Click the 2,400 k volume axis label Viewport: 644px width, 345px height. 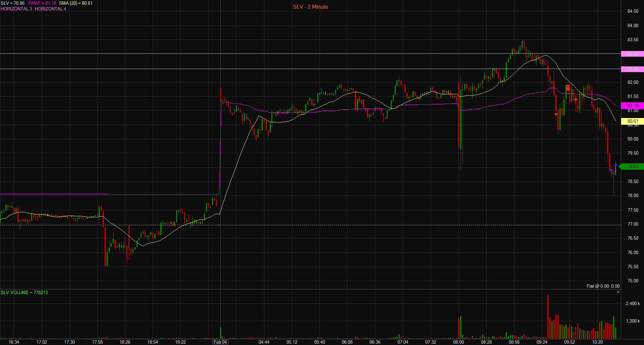pos(633,304)
